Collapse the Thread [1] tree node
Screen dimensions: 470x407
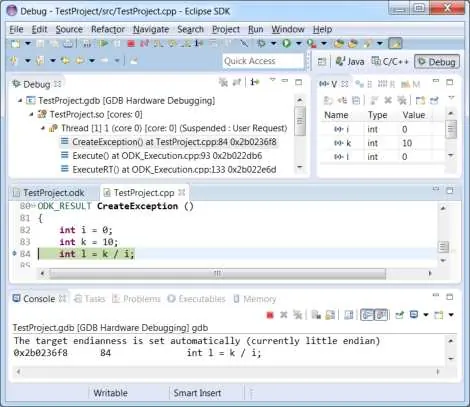(x=43, y=128)
